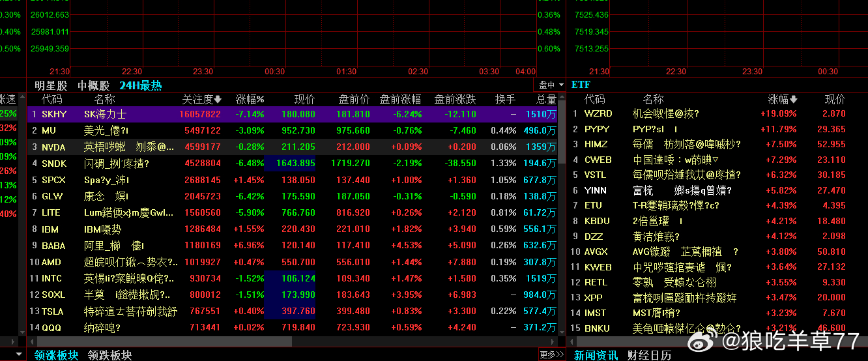The height and width of the screenshot is (361, 868).
Task: Select the 24H最热 tab
Action: [x=141, y=85]
